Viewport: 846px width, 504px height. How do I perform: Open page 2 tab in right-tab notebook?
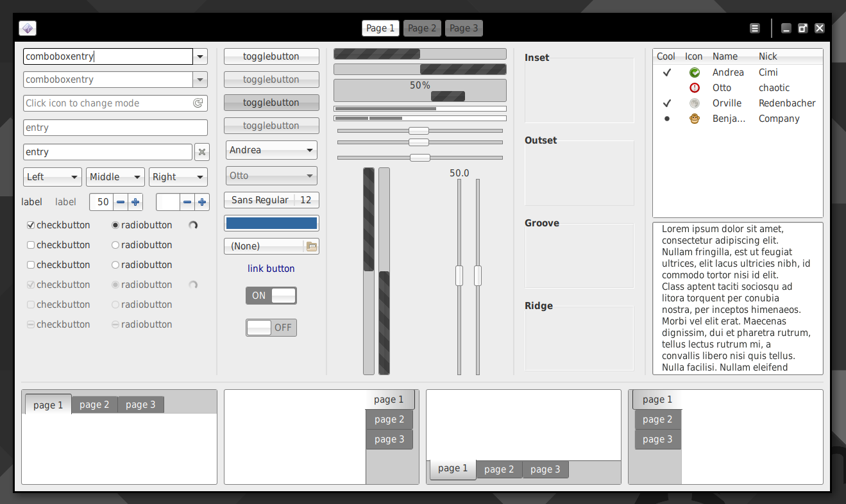(x=389, y=419)
